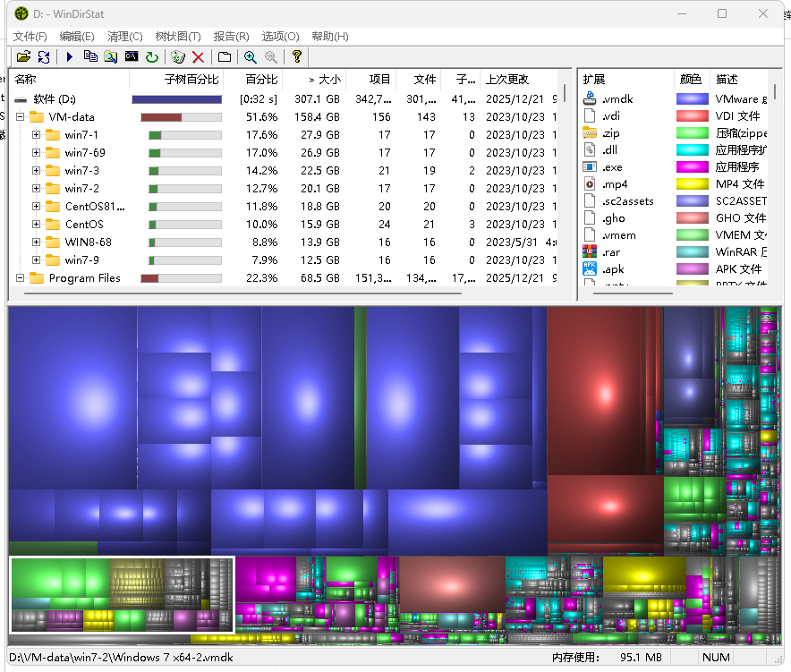Viewport: 791px width, 672px height.
Task: Sort by the 大小 column header
Action: point(324,80)
